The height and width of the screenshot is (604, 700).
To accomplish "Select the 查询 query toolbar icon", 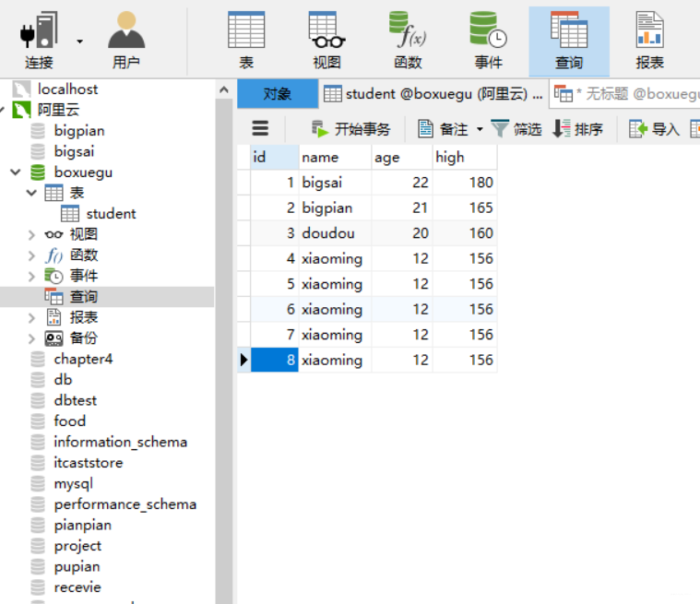I will click(x=569, y=41).
